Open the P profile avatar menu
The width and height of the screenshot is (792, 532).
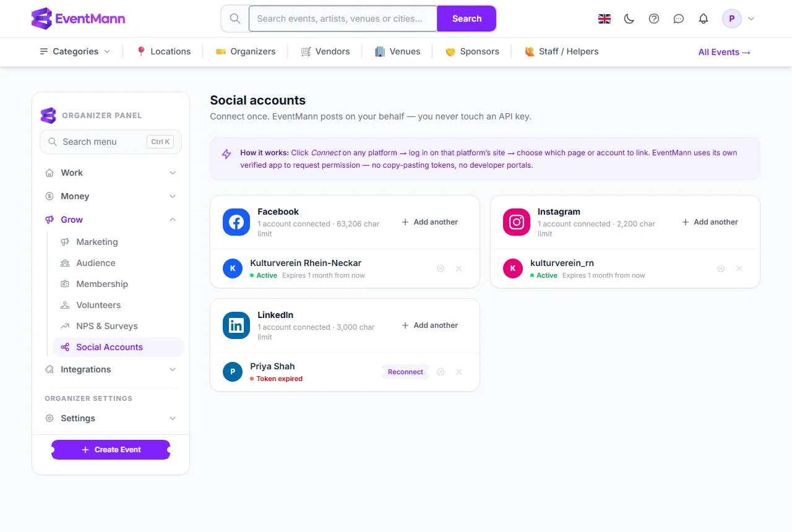click(x=739, y=19)
